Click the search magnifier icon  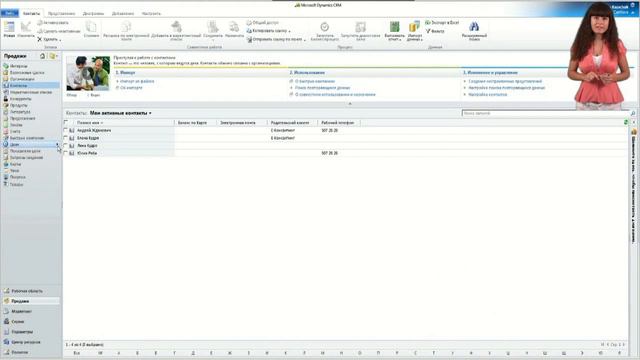pos(633,113)
